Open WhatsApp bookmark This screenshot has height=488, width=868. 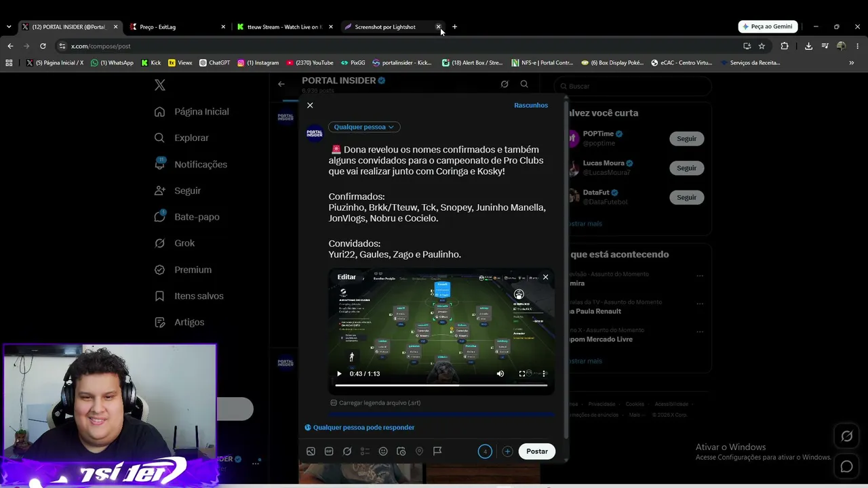click(112, 62)
